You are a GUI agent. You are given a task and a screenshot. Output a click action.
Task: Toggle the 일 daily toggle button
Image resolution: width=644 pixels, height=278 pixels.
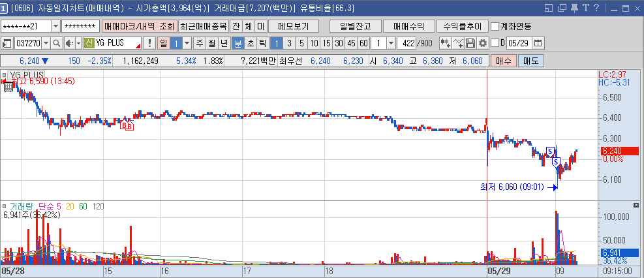click(x=163, y=43)
